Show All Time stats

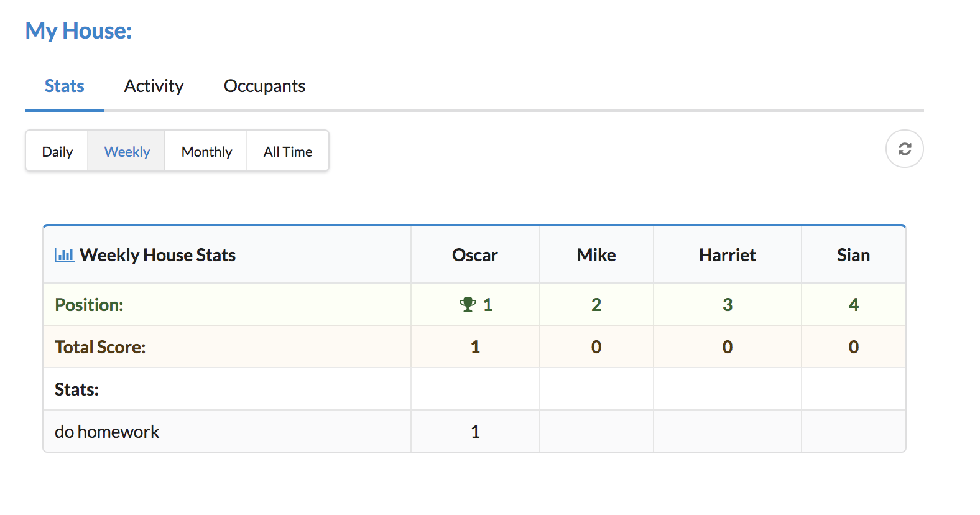(288, 152)
